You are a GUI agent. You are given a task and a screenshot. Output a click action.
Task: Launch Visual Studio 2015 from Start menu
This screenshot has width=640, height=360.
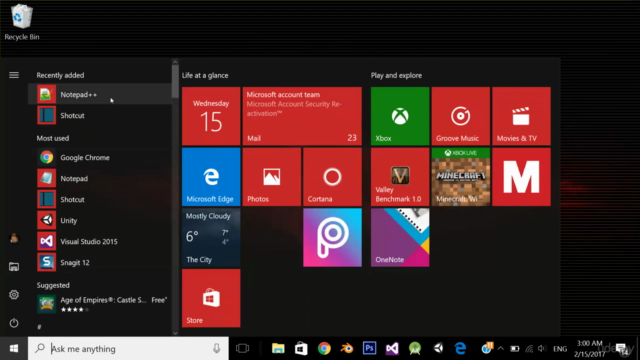pyautogui.click(x=100, y=242)
